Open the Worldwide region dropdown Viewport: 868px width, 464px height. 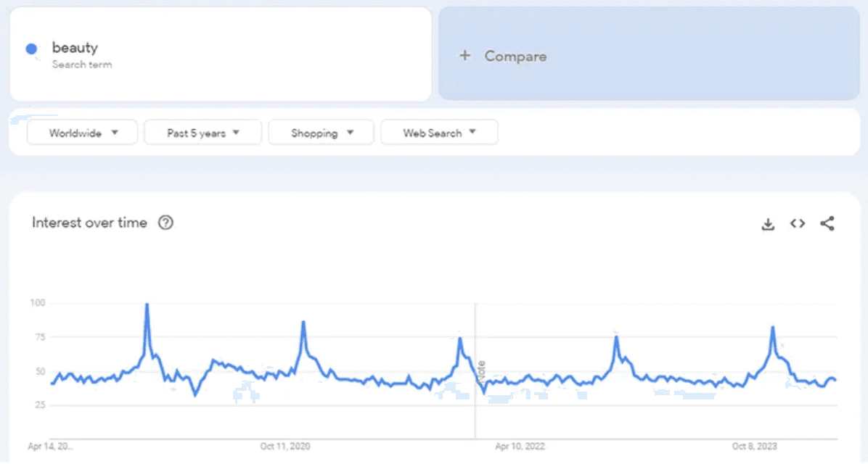click(82, 133)
